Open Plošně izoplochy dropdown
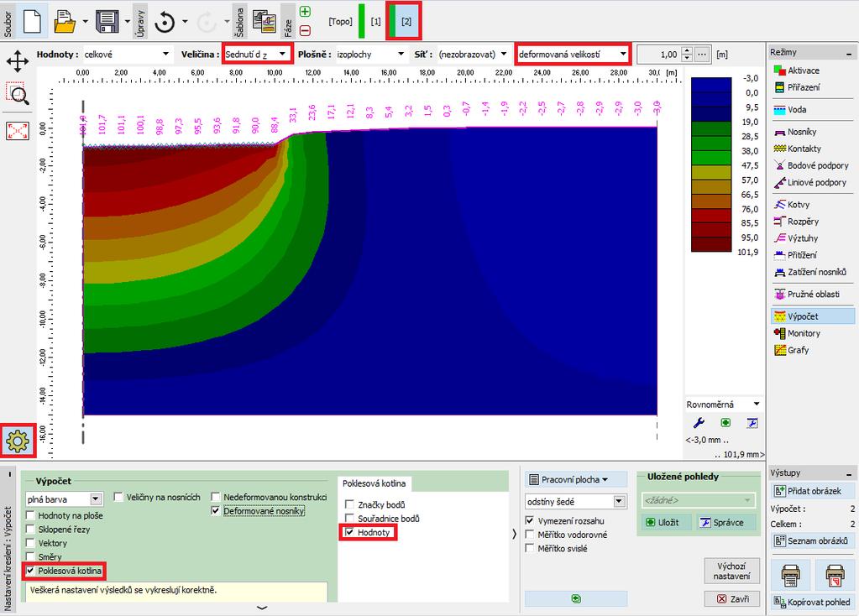 point(371,55)
